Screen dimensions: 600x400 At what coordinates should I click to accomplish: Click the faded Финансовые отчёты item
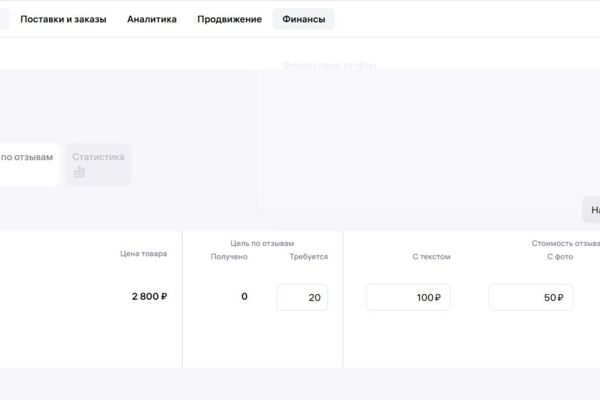(329, 65)
